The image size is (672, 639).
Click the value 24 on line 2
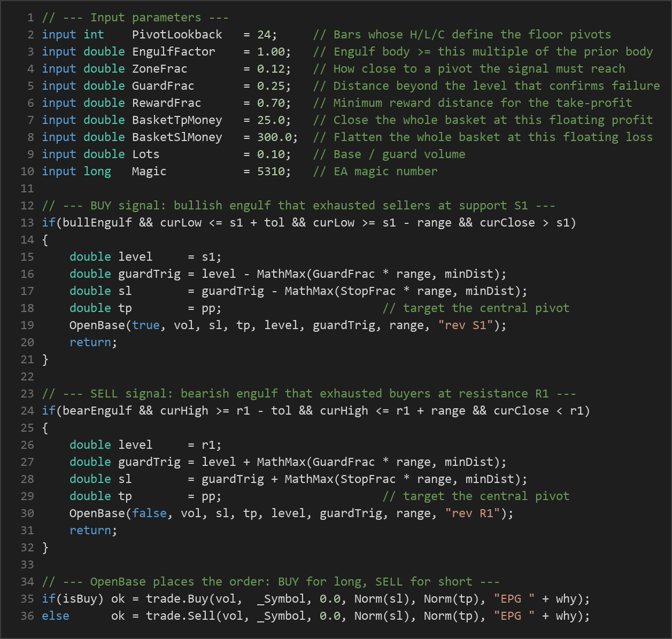[264, 34]
